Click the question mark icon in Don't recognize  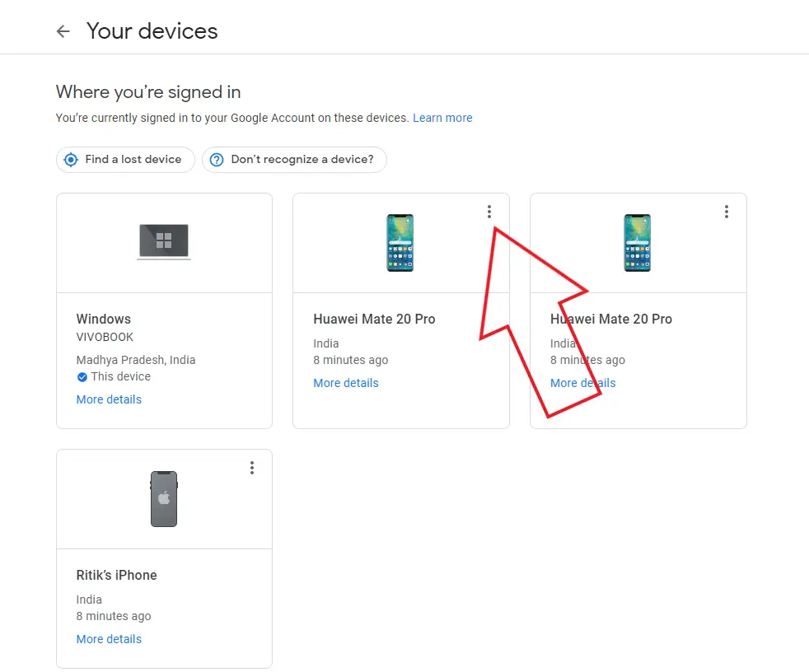click(217, 160)
